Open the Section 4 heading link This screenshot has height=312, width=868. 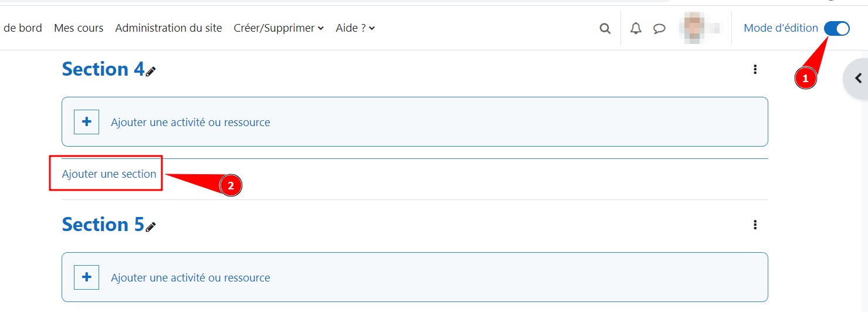click(103, 69)
